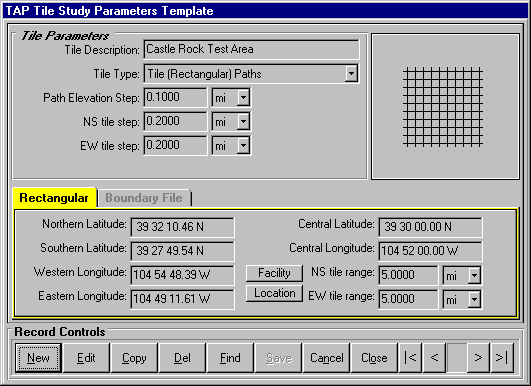Click the 'NS tile step:' label

point(111,122)
